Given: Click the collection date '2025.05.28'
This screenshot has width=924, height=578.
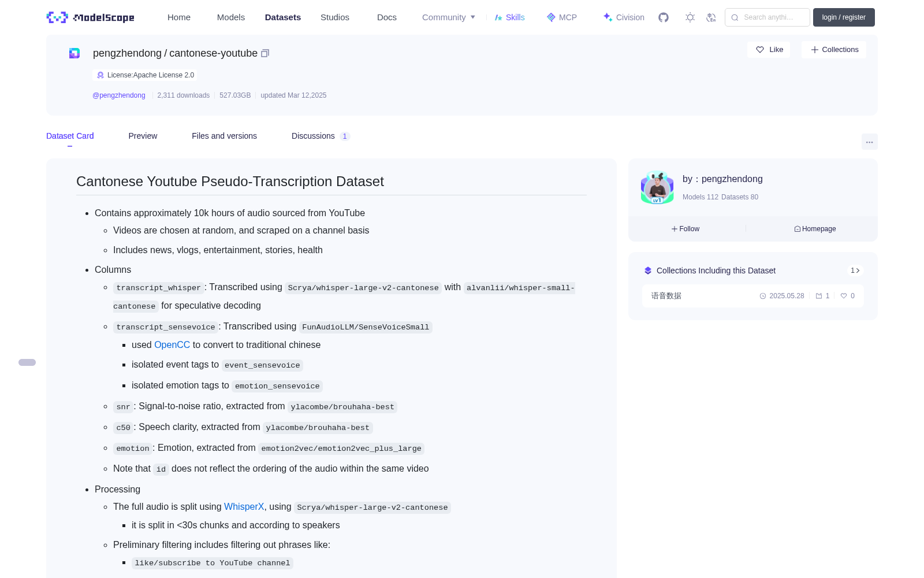Looking at the screenshot, I should (787, 296).
